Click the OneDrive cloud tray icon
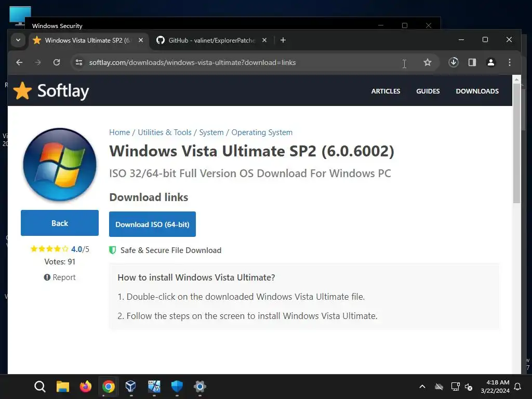The width and height of the screenshot is (532, 399). (439, 387)
